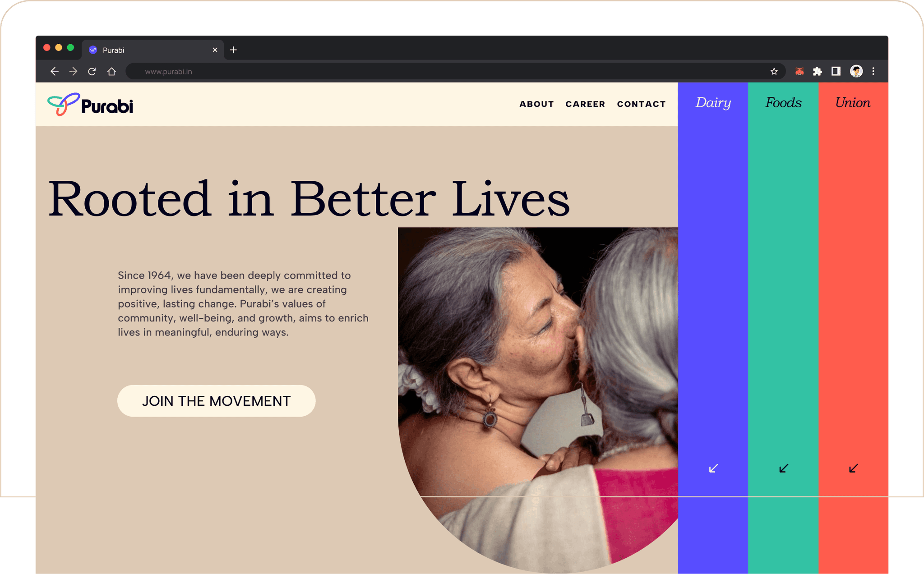Open the profile avatar icon
Viewport: 924px width, 574px height.
(856, 71)
